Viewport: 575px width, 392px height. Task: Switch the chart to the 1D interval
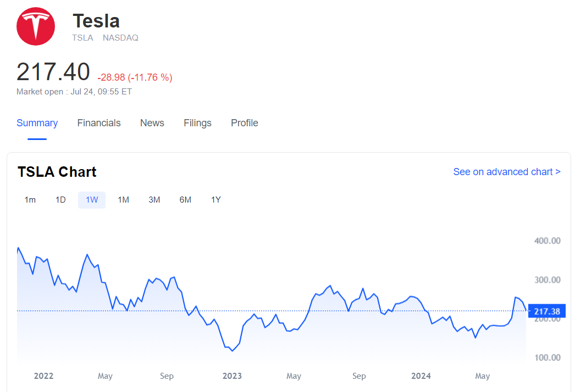click(x=60, y=200)
